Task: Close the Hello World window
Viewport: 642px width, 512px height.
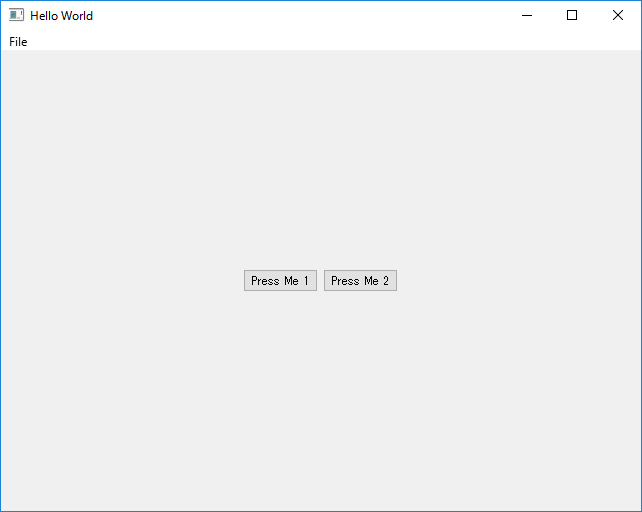Action: (x=618, y=16)
